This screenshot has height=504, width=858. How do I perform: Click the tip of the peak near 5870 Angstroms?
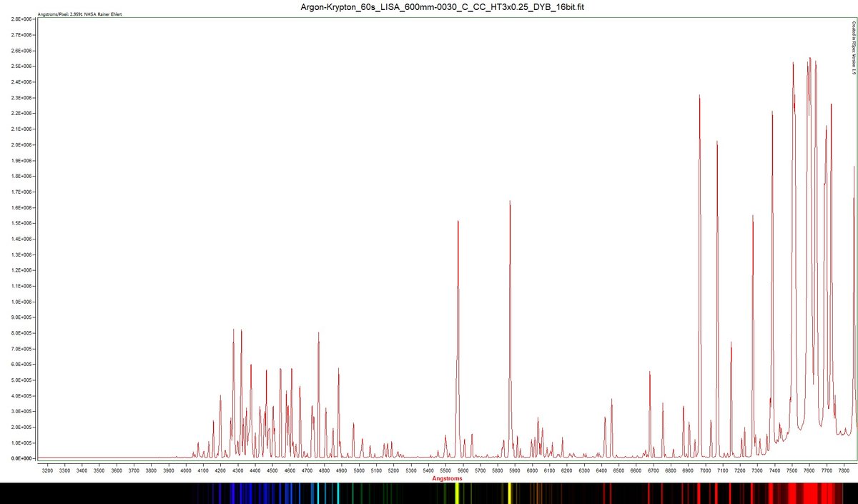pyautogui.click(x=510, y=202)
